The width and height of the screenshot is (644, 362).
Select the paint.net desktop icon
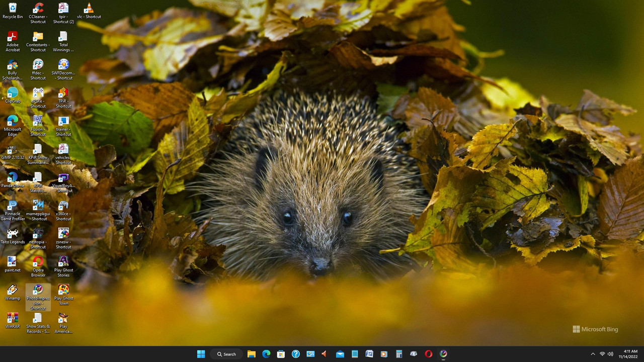click(13, 264)
